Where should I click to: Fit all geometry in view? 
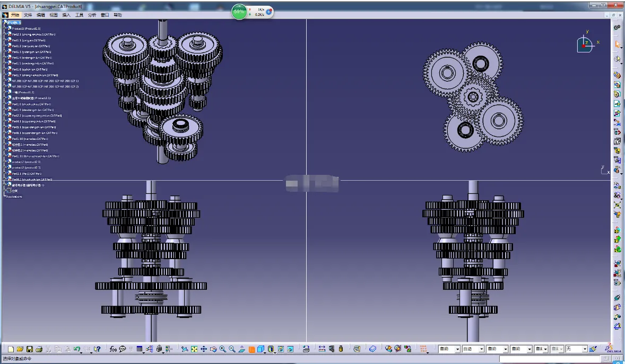[x=194, y=349]
